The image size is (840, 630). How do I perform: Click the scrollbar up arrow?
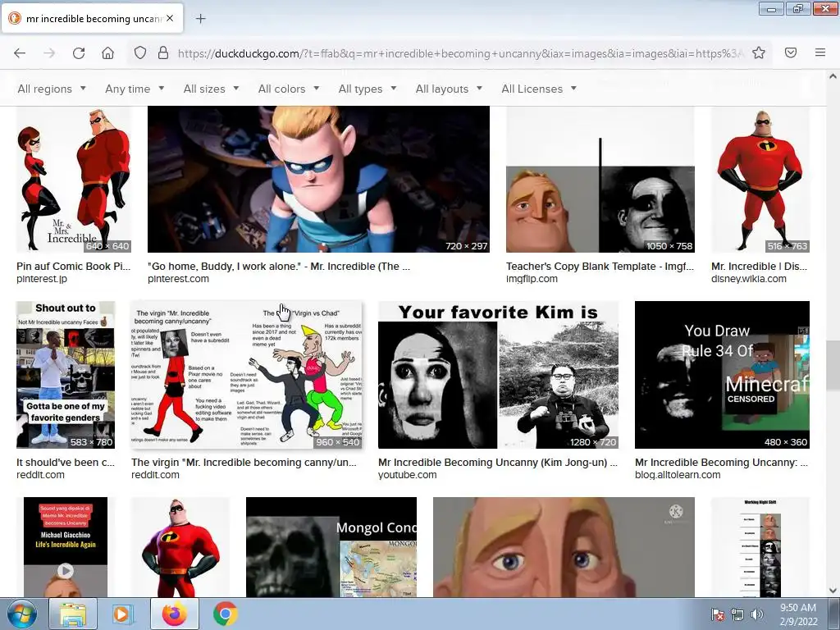pos(833,76)
